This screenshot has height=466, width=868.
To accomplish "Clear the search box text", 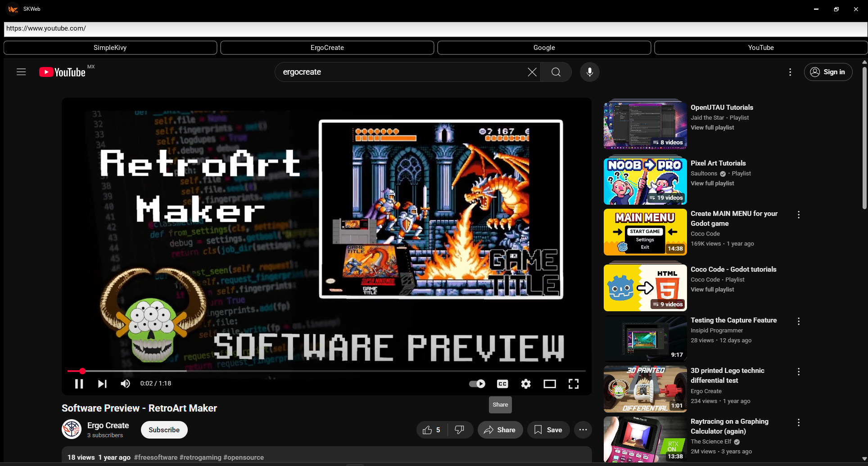I will coord(532,72).
